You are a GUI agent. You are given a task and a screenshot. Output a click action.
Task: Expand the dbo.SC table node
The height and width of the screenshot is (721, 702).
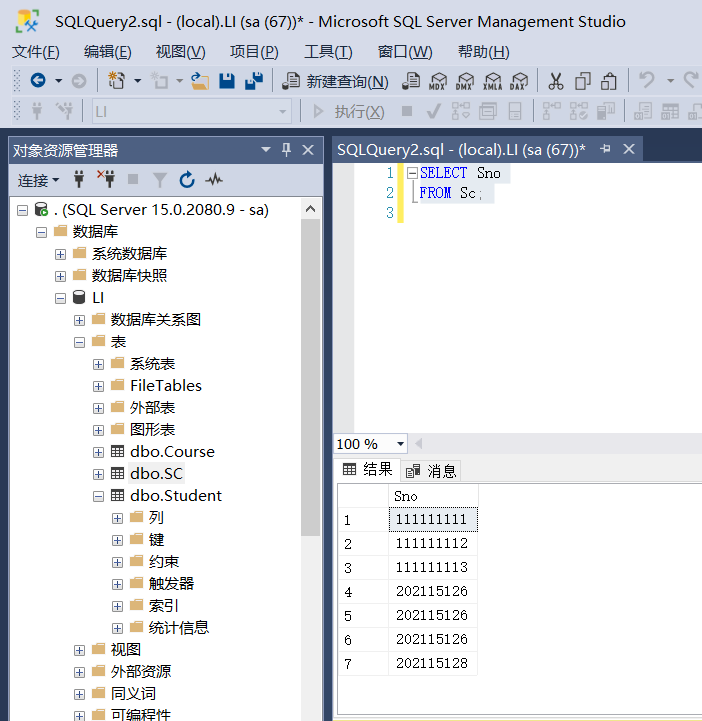pyautogui.click(x=98, y=475)
